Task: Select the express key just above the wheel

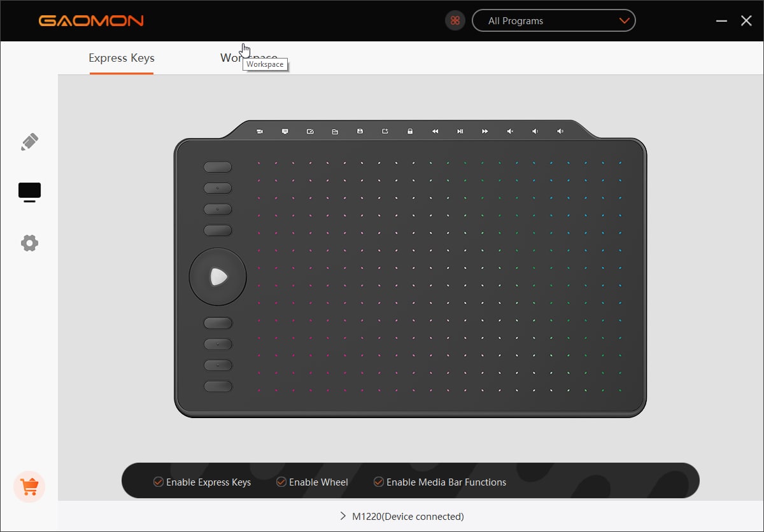Action: pyautogui.click(x=218, y=230)
